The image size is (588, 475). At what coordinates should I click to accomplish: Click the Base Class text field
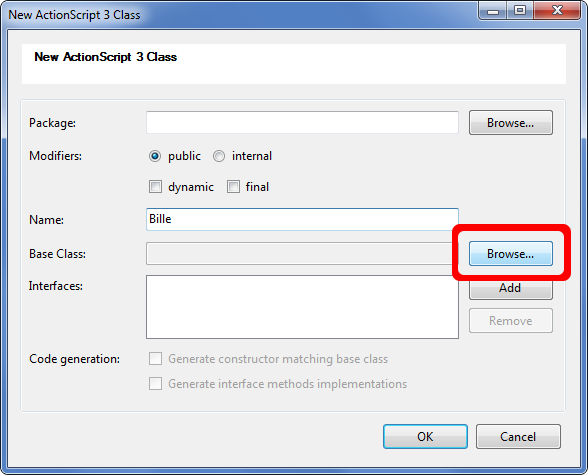click(x=300, y=253)
